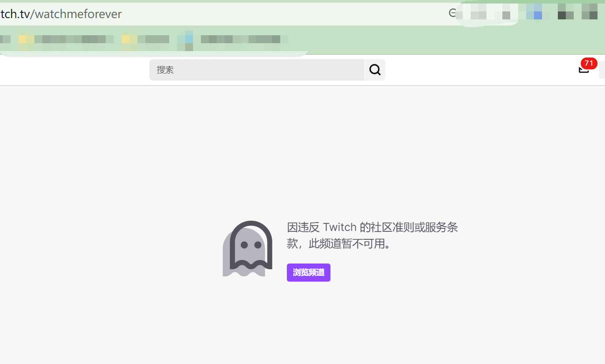Screen dimensions: 605x364
Task: Click the gray ghost illustration
Action: point(247,248)
